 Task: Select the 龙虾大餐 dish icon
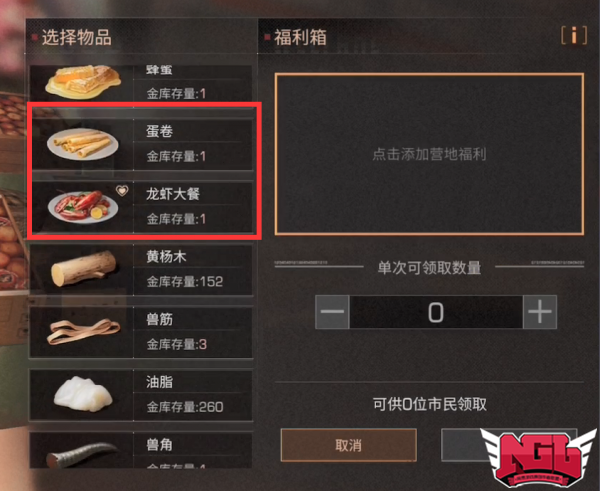pos(82,207)
